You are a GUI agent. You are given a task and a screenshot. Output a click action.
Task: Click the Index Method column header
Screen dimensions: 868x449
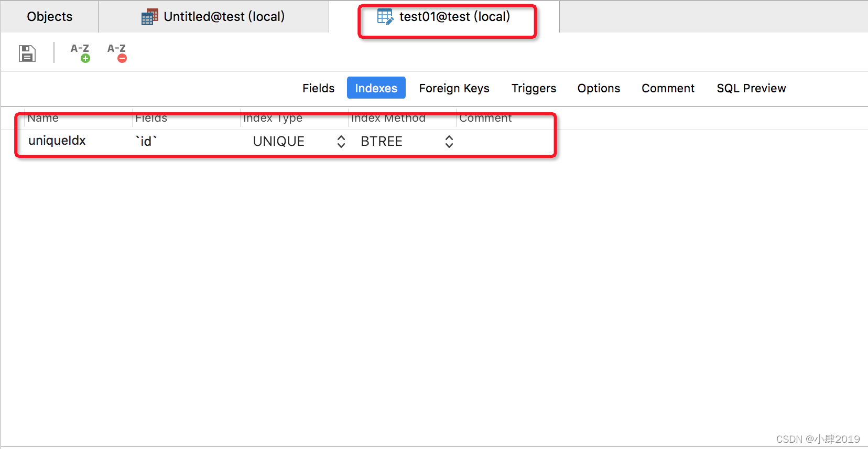(x=403, y=119)
